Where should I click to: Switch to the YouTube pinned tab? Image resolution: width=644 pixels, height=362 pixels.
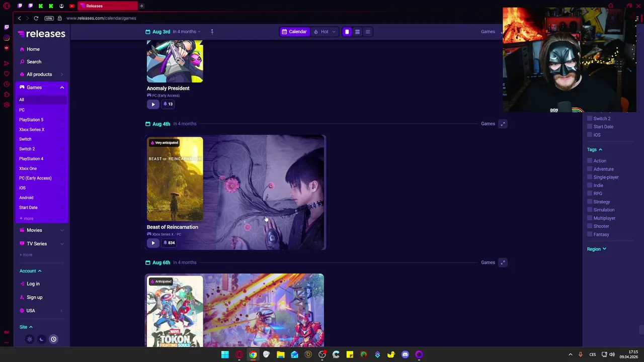click(x=72, y=6)
